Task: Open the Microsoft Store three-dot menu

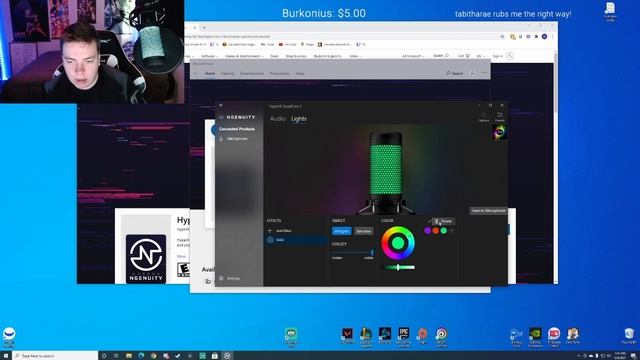Action: pyautogui.click(x=484, y=73)
